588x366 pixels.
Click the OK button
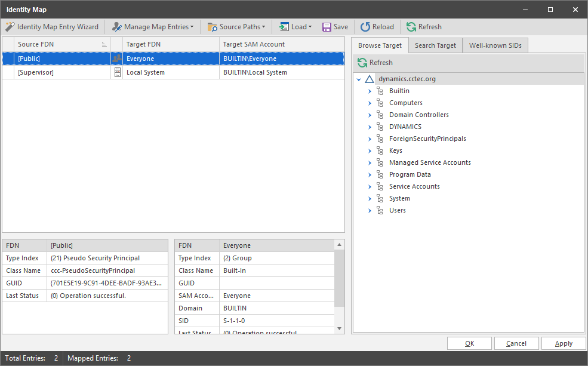coord(469,343)
